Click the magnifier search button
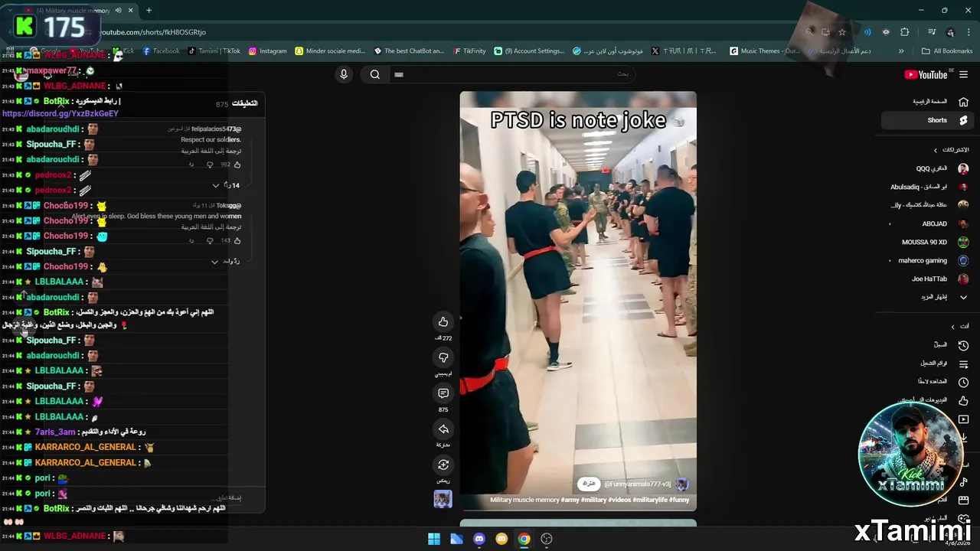The image size is (980, 551). pyautogui.click(x=375, y=74)
